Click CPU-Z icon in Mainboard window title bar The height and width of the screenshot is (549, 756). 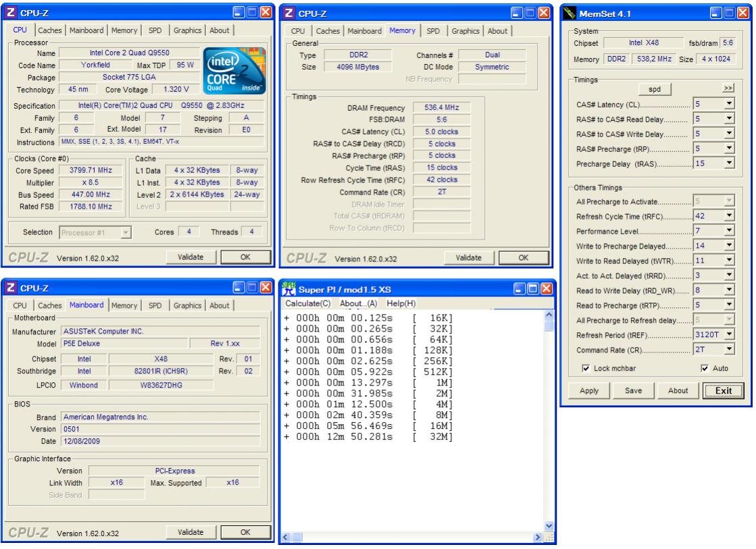pos(11,288)
